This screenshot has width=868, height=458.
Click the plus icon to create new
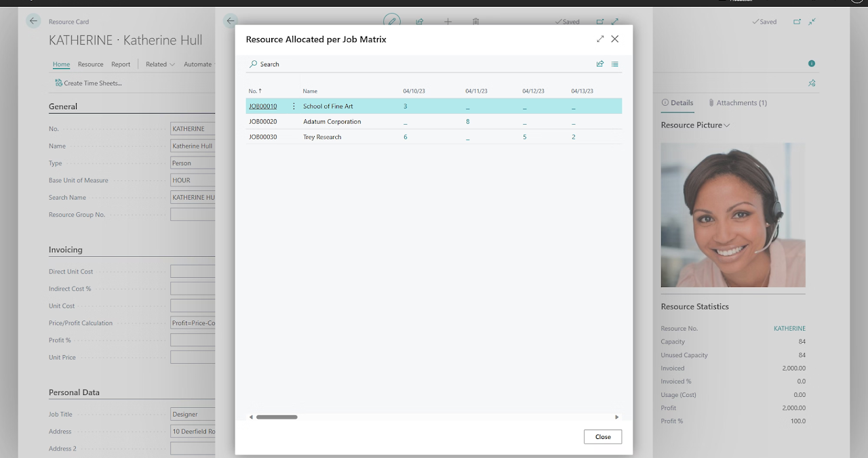[448, 22]
